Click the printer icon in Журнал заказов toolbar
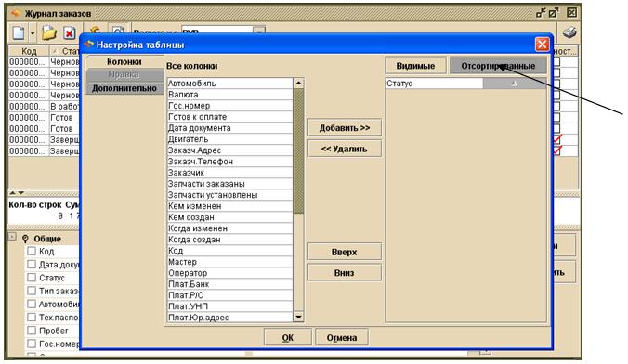Viewport: 628px width, 364px height. 569,32
